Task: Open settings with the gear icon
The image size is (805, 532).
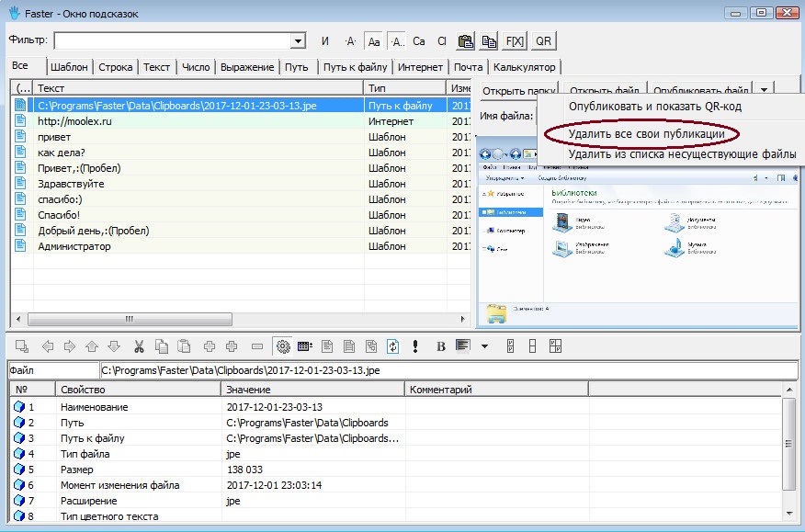Action: [282, 346]
